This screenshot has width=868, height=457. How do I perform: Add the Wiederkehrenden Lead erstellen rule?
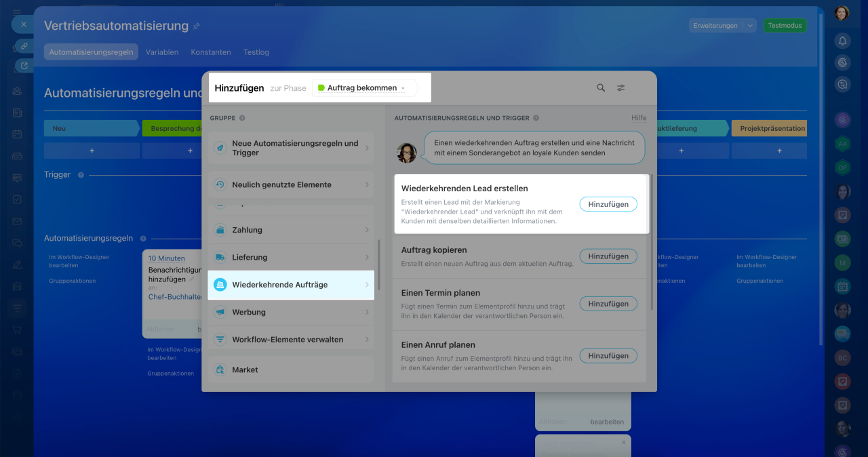point(608,204)
